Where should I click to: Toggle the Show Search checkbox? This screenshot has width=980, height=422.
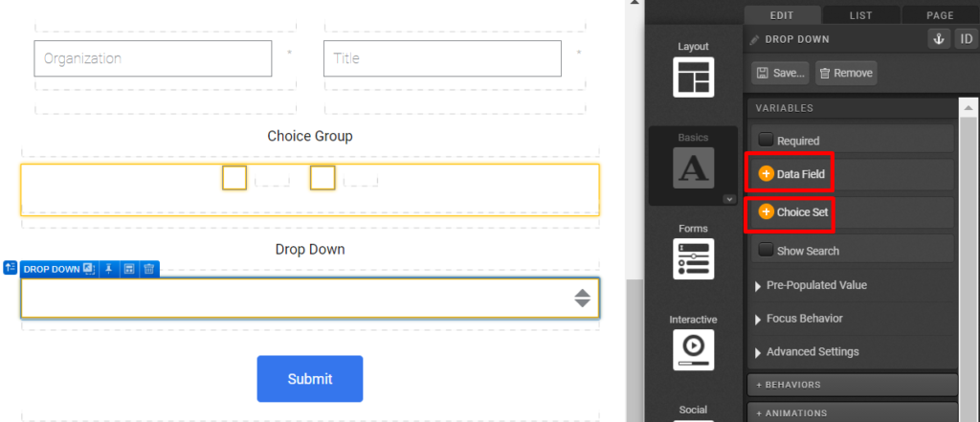pyautogui.click(x=766, y=251)
